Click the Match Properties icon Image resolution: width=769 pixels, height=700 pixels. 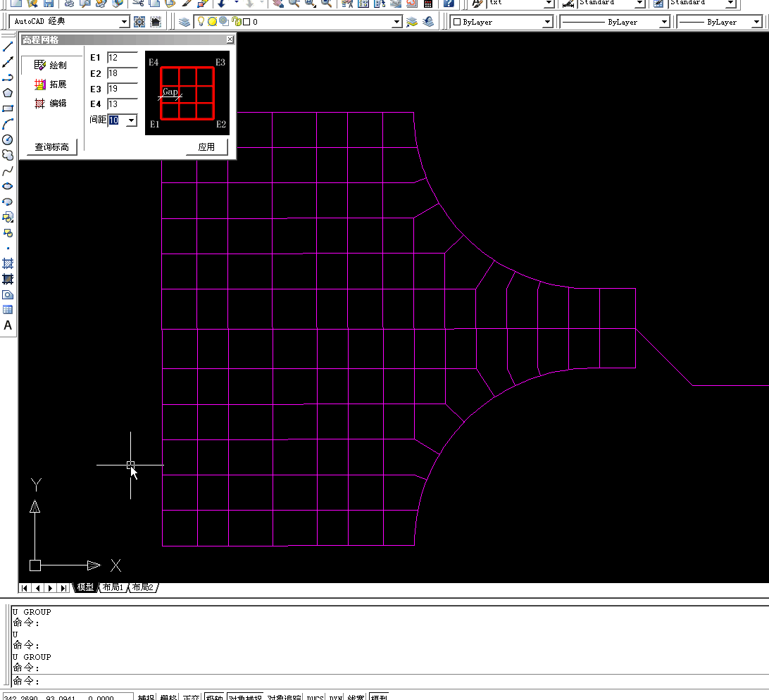[x=187, y=3]
